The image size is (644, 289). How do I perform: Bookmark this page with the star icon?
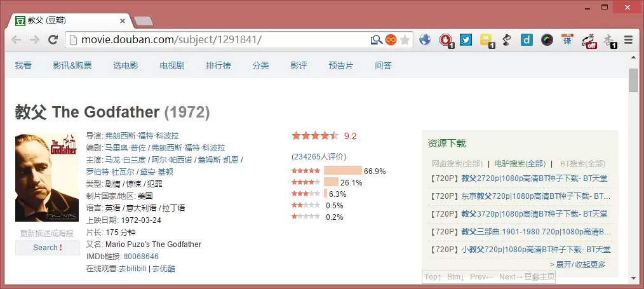tap(405, 40)
